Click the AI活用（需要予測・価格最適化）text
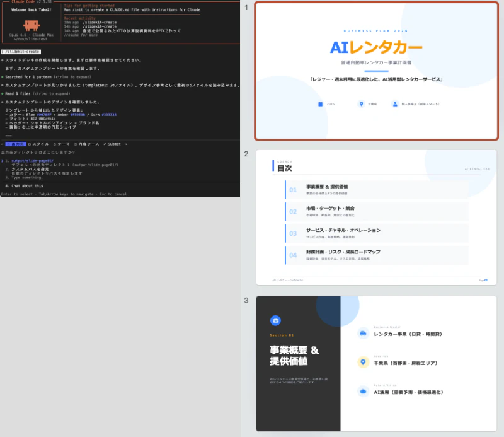The height and width of the screenshot is (437, 504). [408, 392]
